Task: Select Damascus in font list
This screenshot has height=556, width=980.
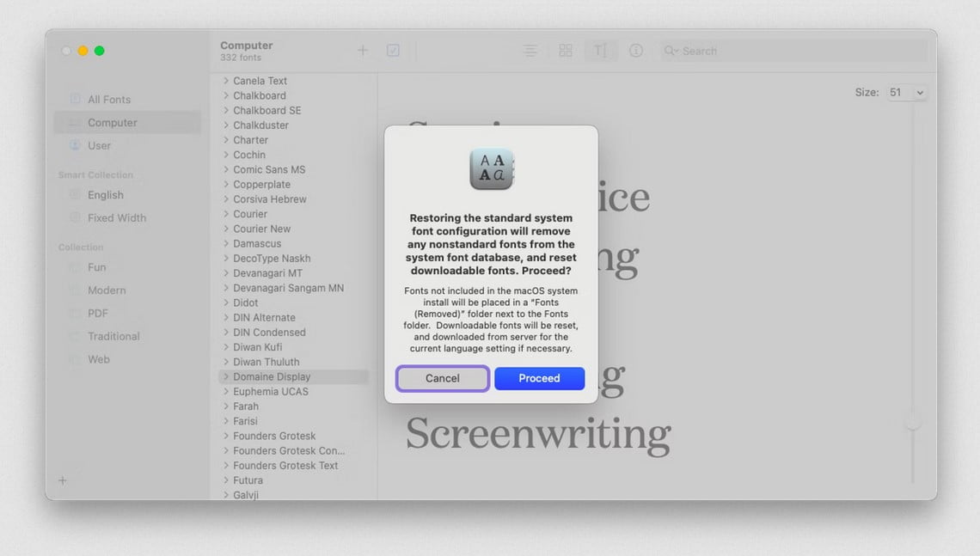Action: tap(257, 244)
